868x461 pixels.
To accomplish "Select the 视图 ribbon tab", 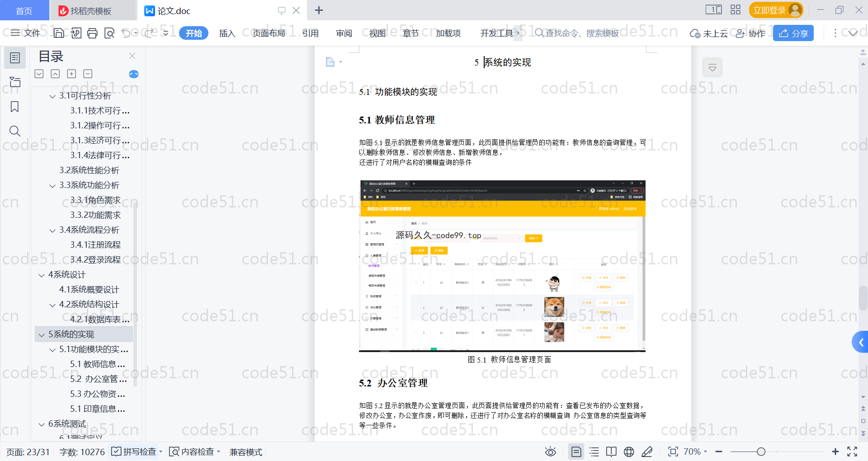I will pyautogui.click(x=377, y=33).
